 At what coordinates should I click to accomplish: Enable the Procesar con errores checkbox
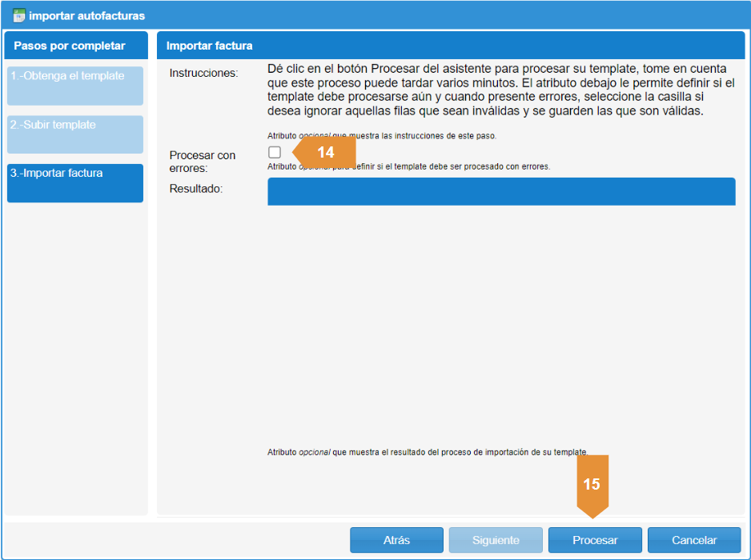click(275, 152)
